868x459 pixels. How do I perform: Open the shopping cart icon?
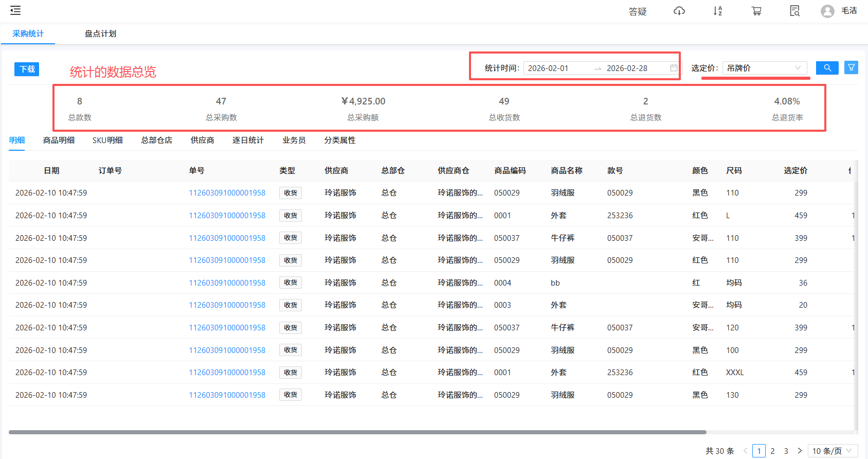coord(756,11)
